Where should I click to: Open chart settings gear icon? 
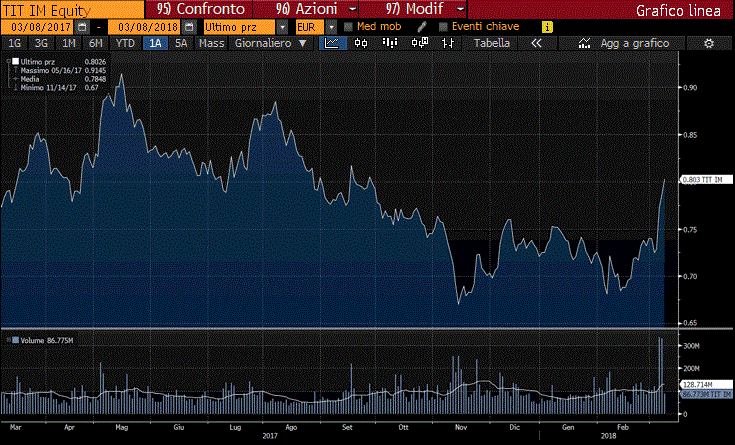[x=709, y=44]
